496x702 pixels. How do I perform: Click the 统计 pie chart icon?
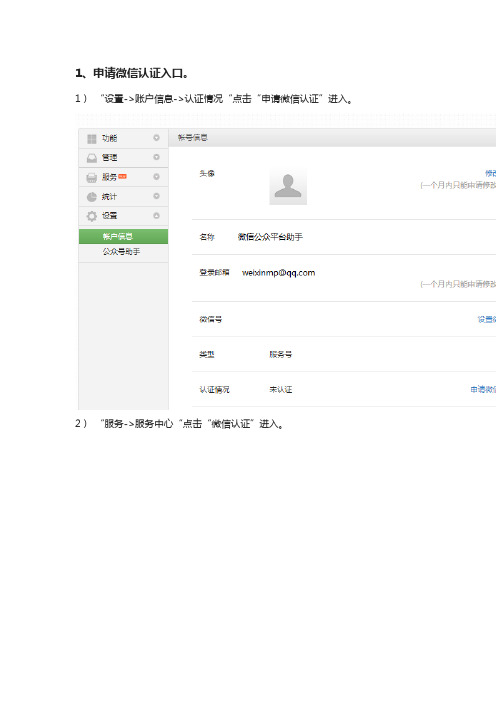(92, 197)
